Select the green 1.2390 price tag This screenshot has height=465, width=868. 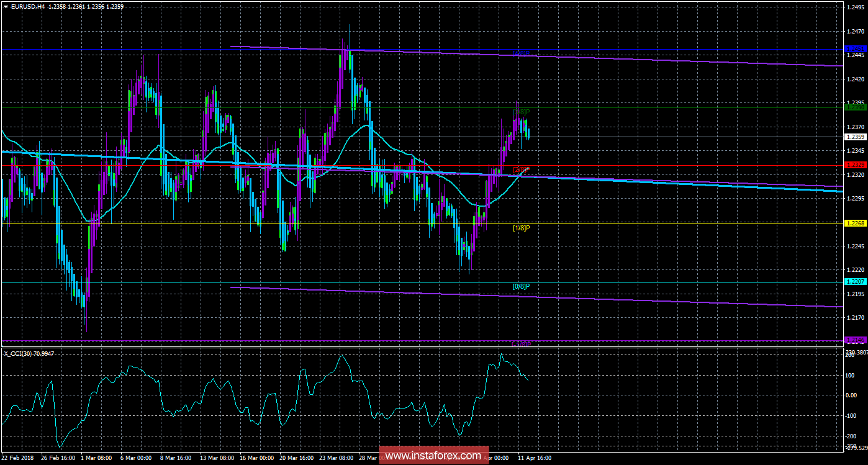pos(855,107)
